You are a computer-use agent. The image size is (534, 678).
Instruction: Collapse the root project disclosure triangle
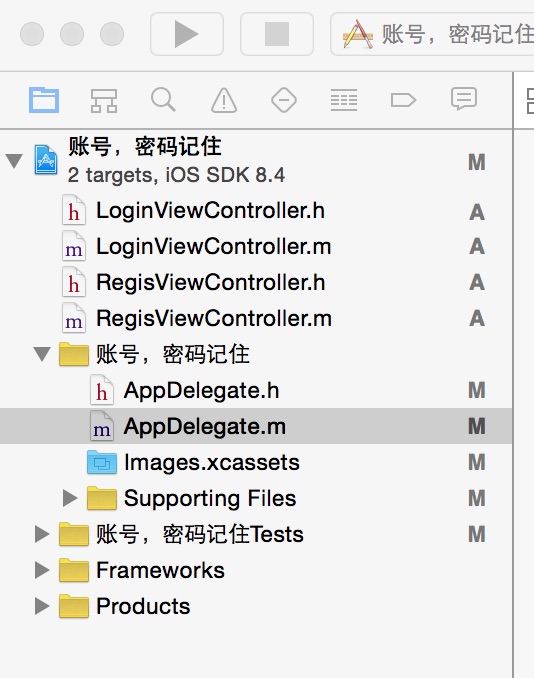(14, 161)
